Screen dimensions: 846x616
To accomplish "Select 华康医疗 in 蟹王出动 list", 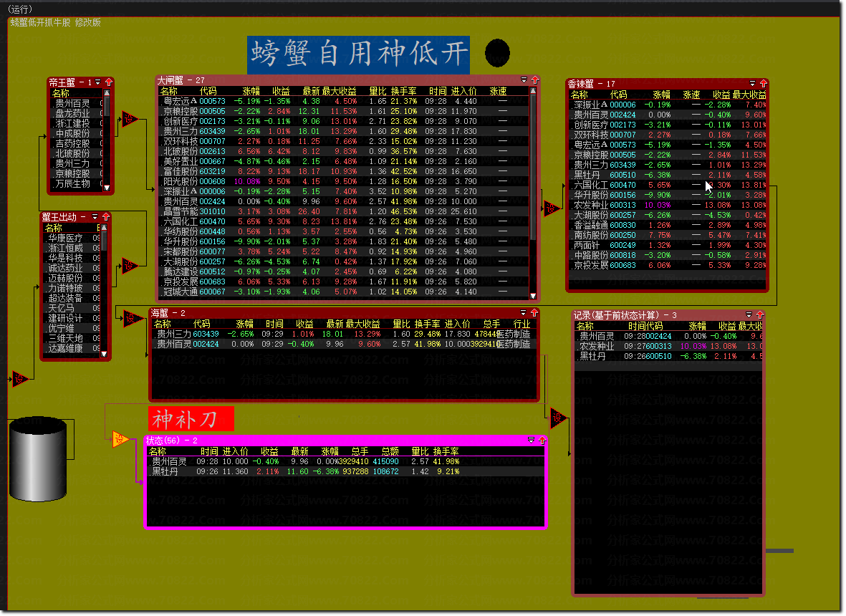I will click(x=72, y=238).
